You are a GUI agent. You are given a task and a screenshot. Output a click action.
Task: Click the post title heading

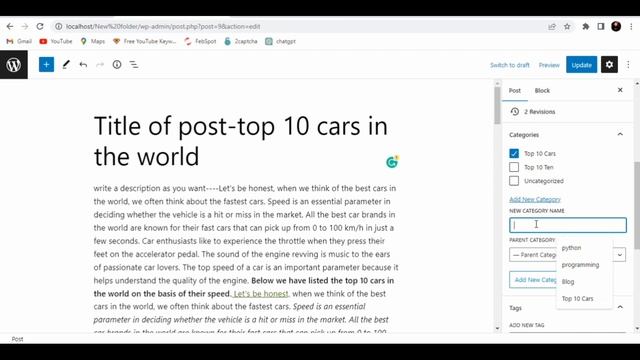[241, 141]
